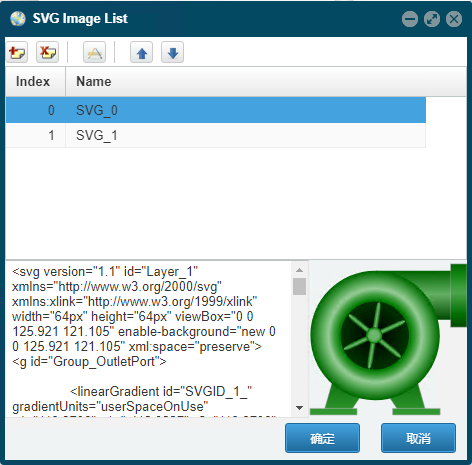
Task: Select the SVG_1 row
Action: (x=216, y=135)
